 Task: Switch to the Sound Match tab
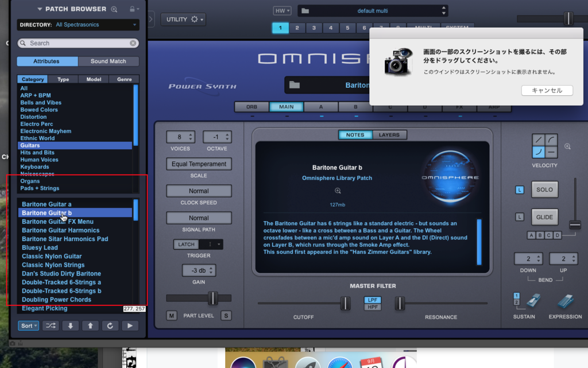pyautogui.click(x=109, y=61)
